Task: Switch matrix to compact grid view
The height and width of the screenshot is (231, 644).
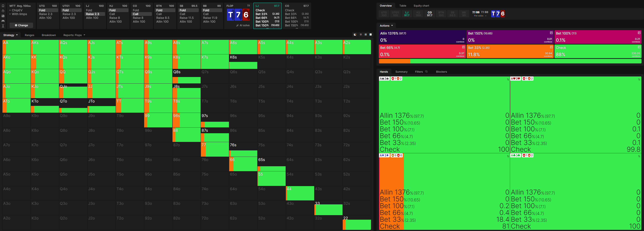Action: pyautogui.click(x=366, y=35)
